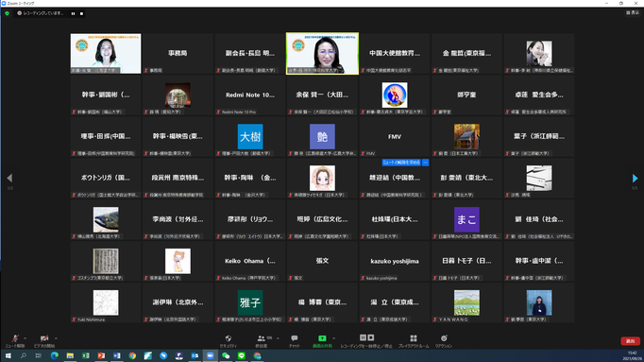The height and width of the screenshot is (362, 644).
Task: Open LINE from the taskbar
Action: [x=242, y=355]
